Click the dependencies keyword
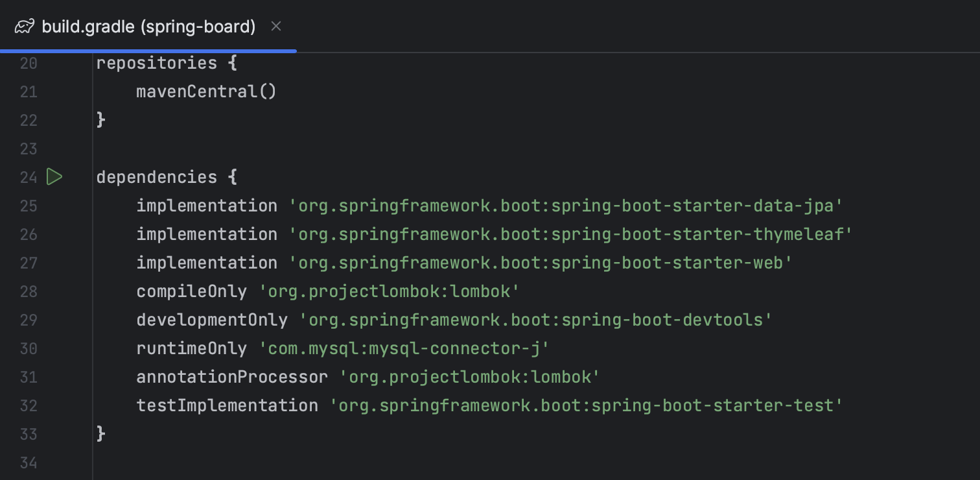This screenshot has width=980, height=480. click(156, 177)
